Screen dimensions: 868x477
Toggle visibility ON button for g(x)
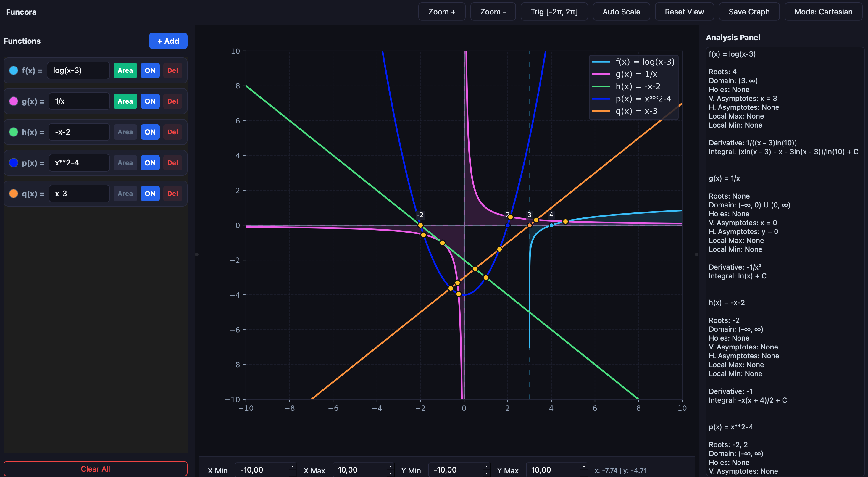point(150,101)
